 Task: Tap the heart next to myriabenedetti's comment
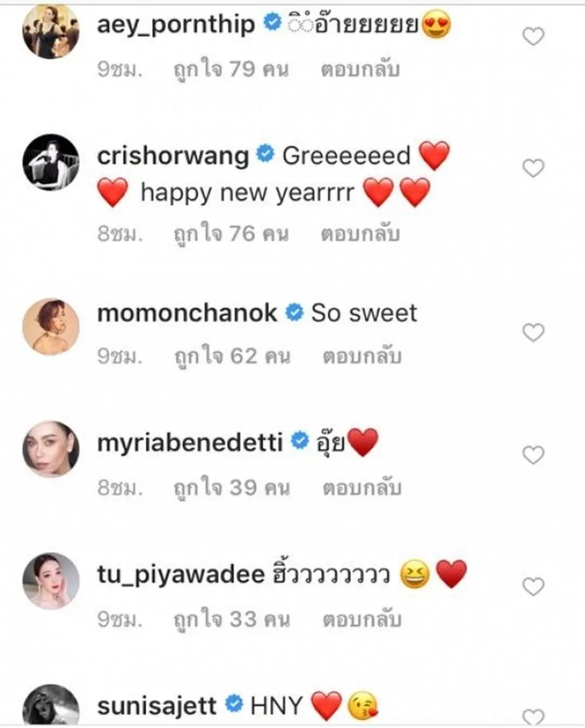pos(533,455)
